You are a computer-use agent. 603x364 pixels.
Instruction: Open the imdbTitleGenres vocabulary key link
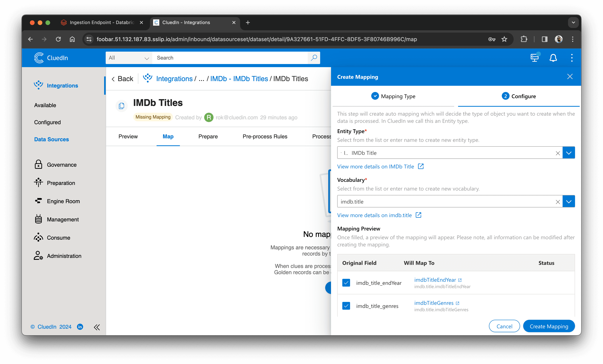[x=434, y=303]
